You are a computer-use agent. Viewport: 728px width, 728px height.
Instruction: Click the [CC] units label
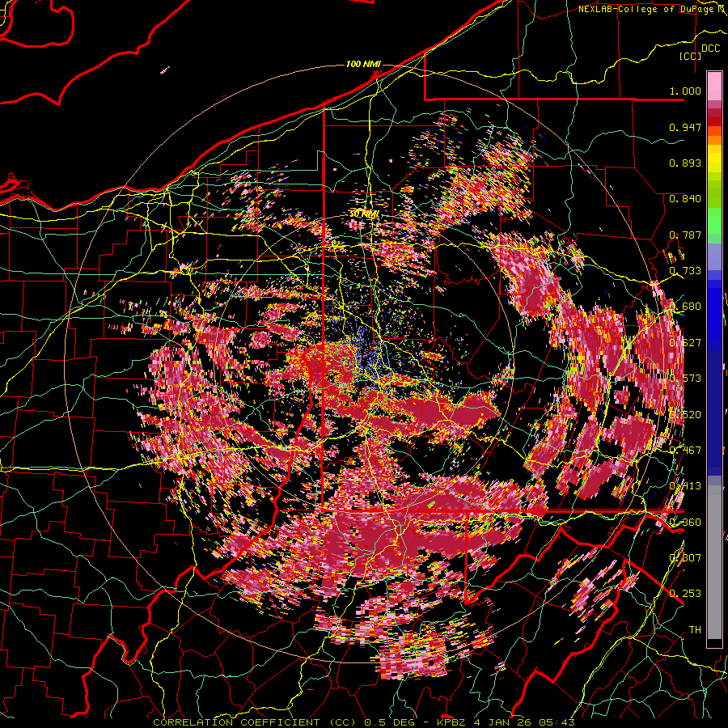(691, 56)
